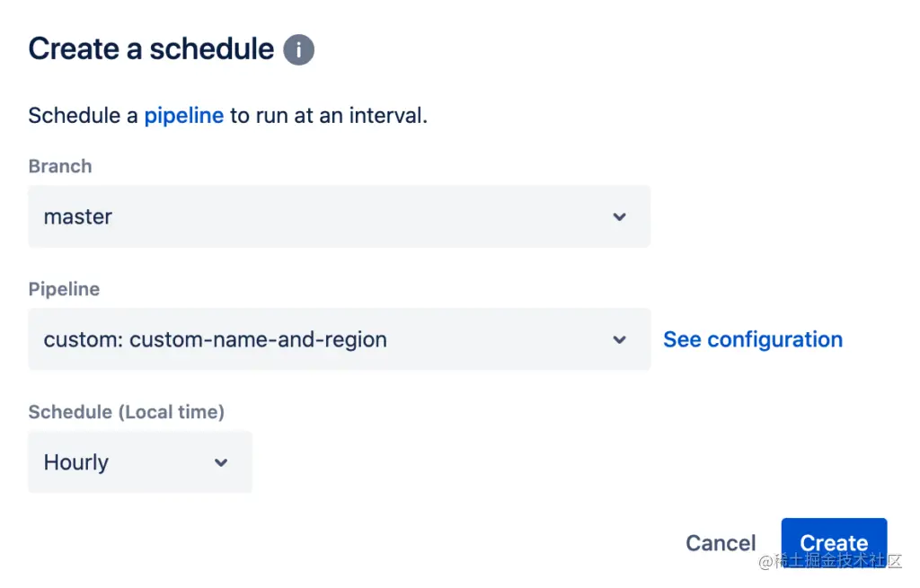Click the chevron arrow next to Hourly

click(221, 463)
